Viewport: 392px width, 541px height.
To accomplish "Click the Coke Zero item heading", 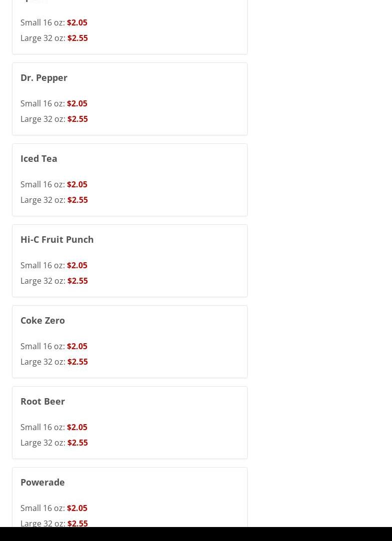I will pos(42,321).
